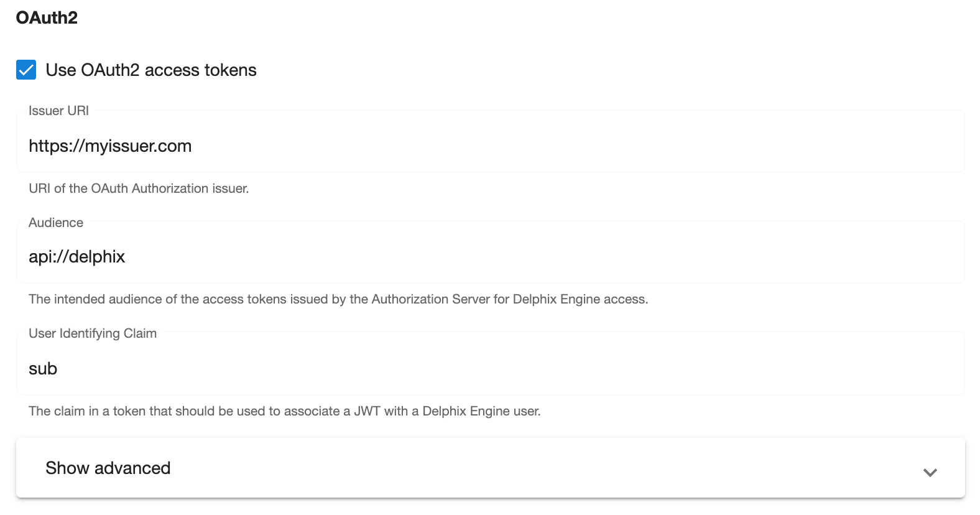Select the User Identifying Claim field

(490, 368)
